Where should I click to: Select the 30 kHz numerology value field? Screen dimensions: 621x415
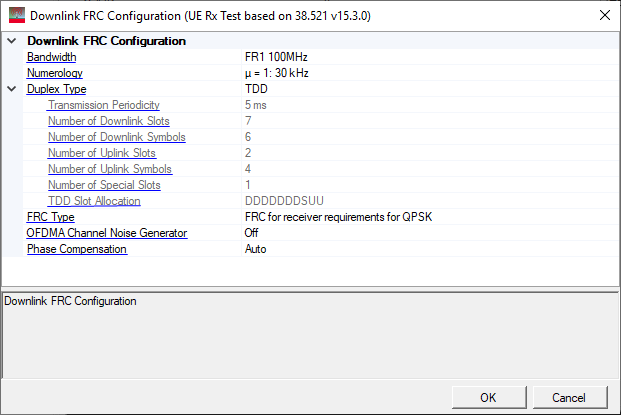(430, 73)
